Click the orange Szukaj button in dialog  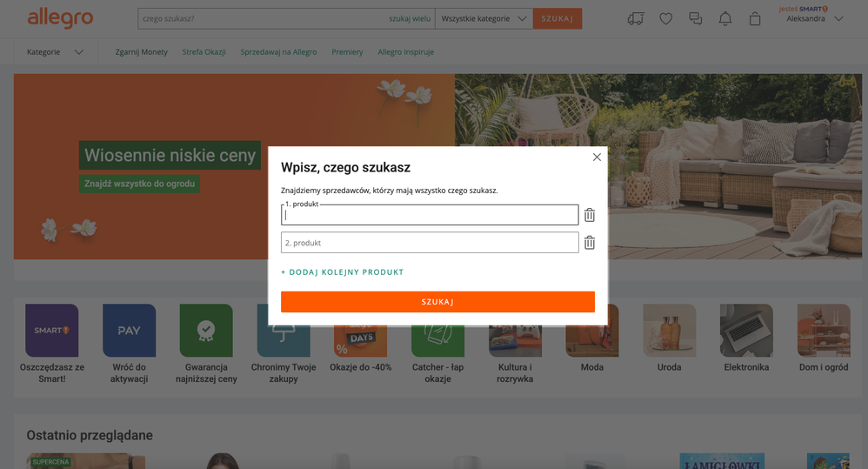click(437, 302)
